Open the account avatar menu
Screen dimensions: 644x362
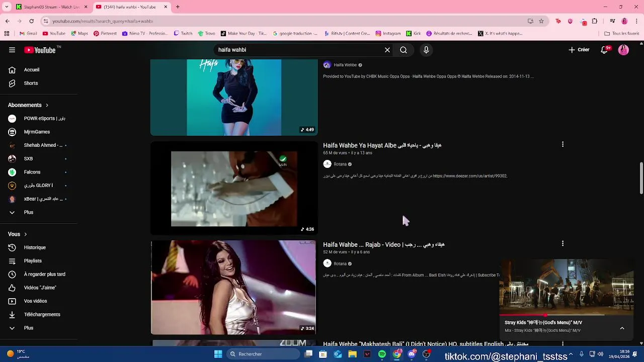click(x=623, y=50)
